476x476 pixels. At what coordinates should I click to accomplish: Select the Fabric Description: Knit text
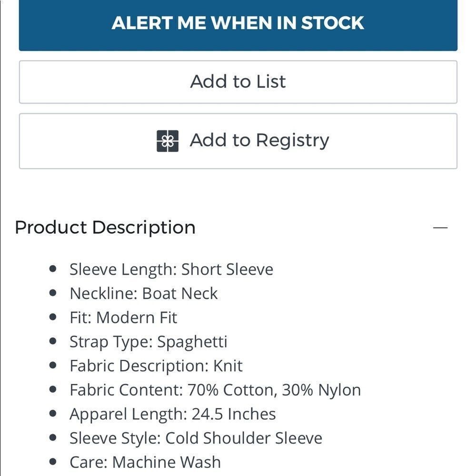tap(156, 366)
